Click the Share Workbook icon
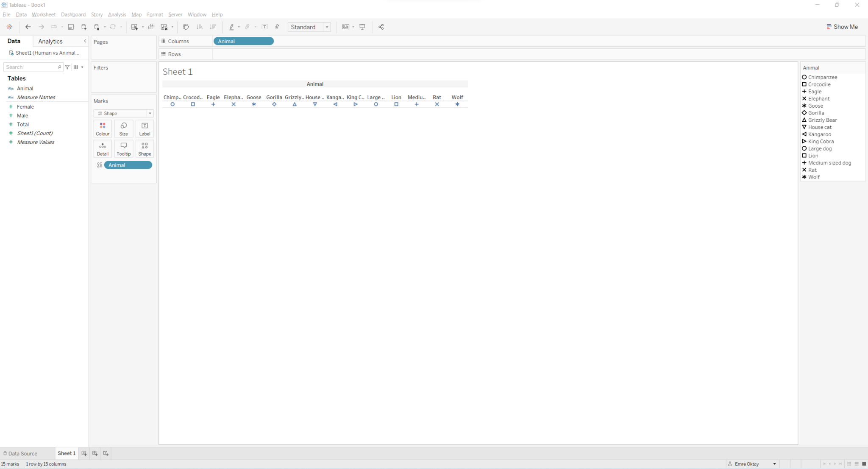868x469 pixels. (x=381, y=27)
